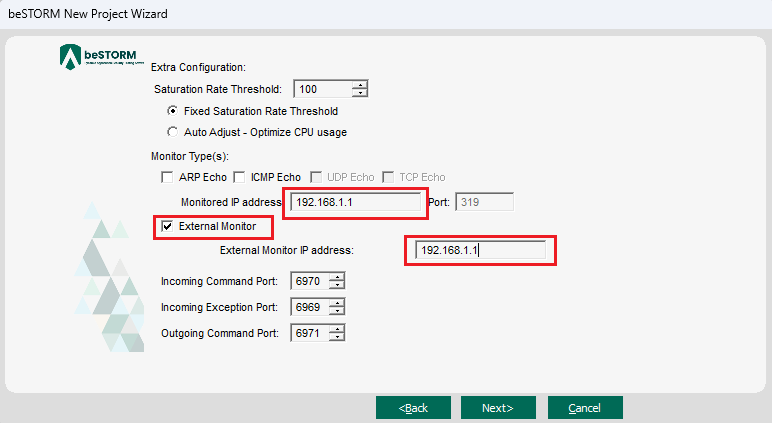Click the Extra Configuration heading
Screen dimensions: 772x423
[x=198, y=67]
